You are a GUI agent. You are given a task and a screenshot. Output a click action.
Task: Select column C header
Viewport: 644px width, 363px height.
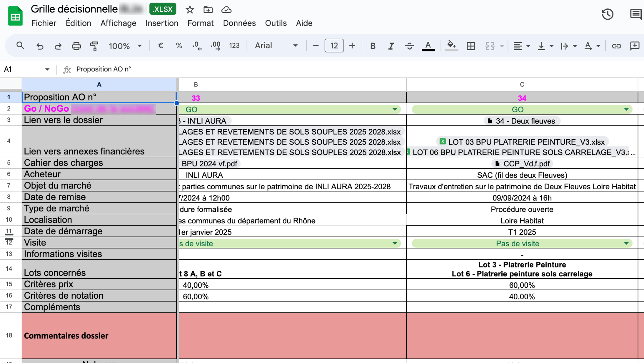[x=522, y=85]
